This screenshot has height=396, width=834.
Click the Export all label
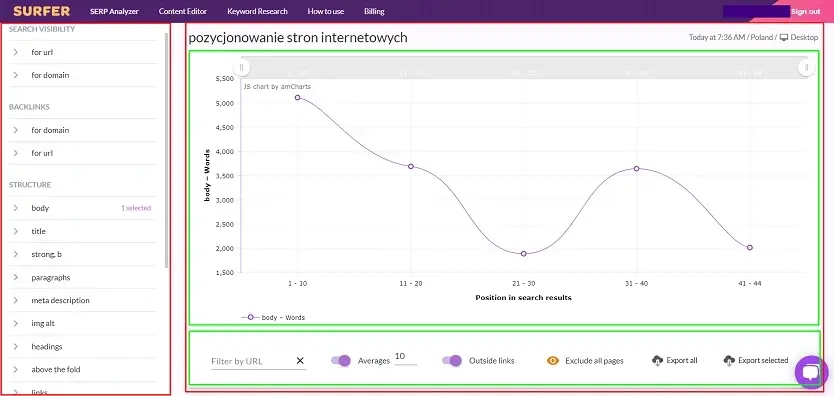(x=682, y=360)
